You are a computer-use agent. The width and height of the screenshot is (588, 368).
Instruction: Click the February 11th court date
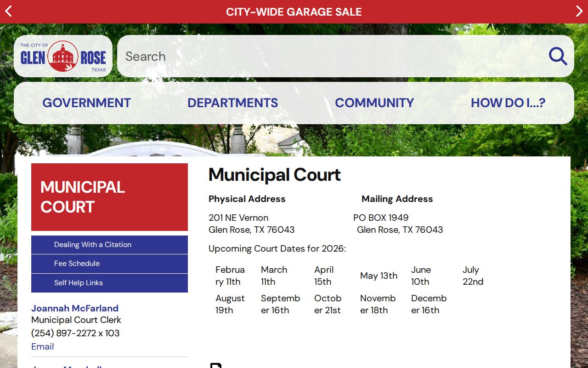coord(230,276)
